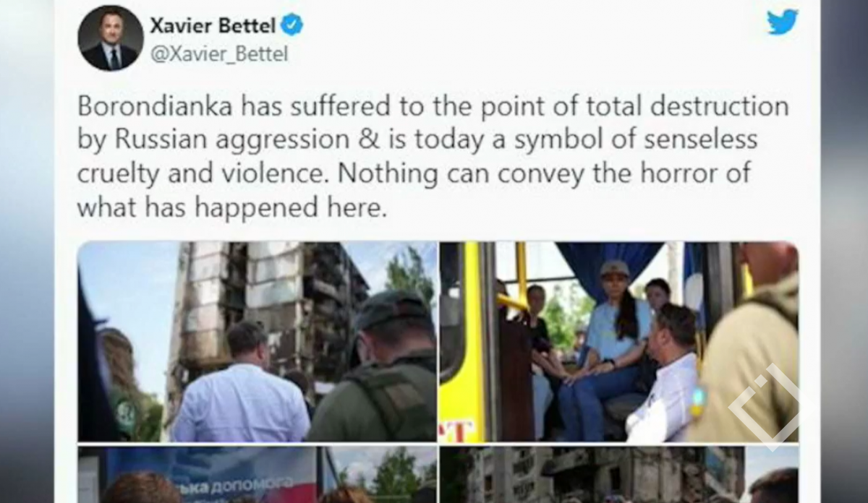Open the @Xavier_Bettel handle link
This screenshot has width=868, height=503.
coord(218,56)
